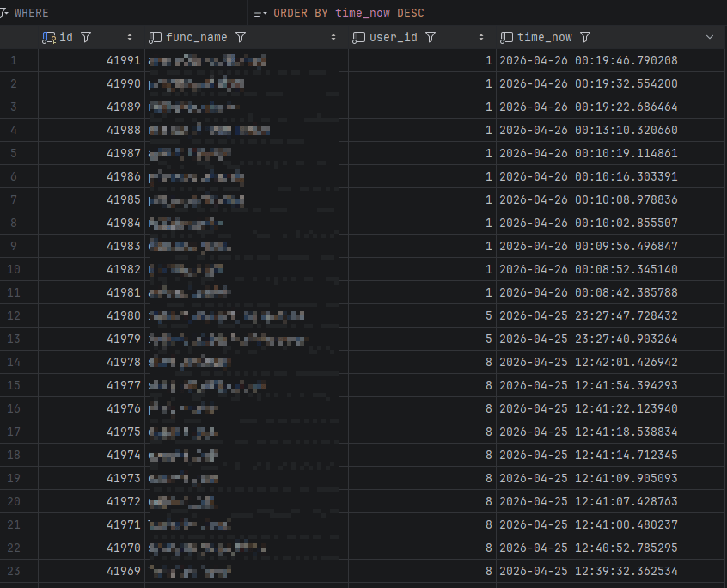Click the sort icon before ORDER BY
727x588 pixels.
260,13
